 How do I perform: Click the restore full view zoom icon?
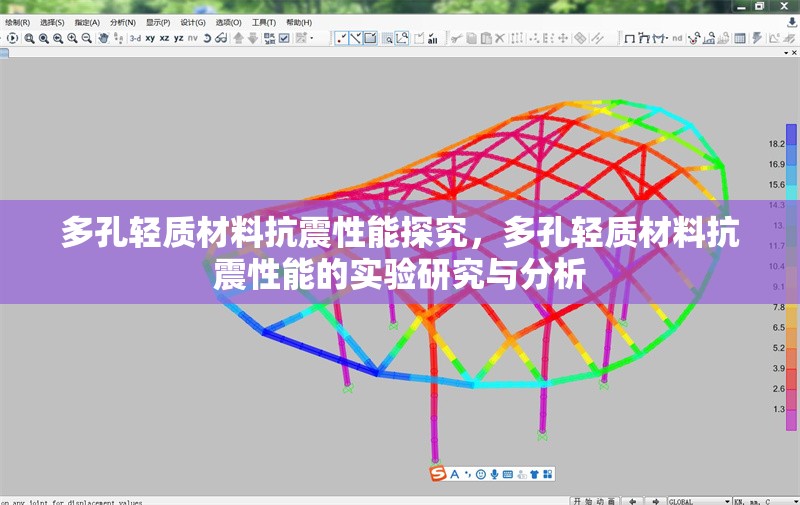coord(44,38)
